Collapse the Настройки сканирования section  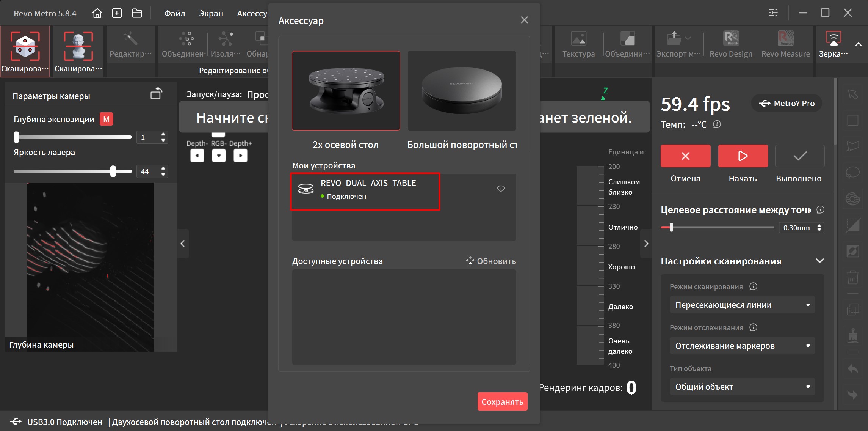(x=819, y=261)
